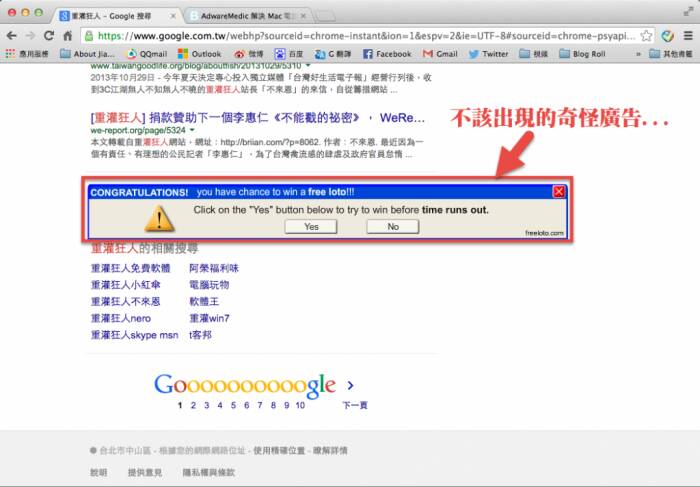Click 下一頁 next page link
700x487 pixels.
(355, 405)
